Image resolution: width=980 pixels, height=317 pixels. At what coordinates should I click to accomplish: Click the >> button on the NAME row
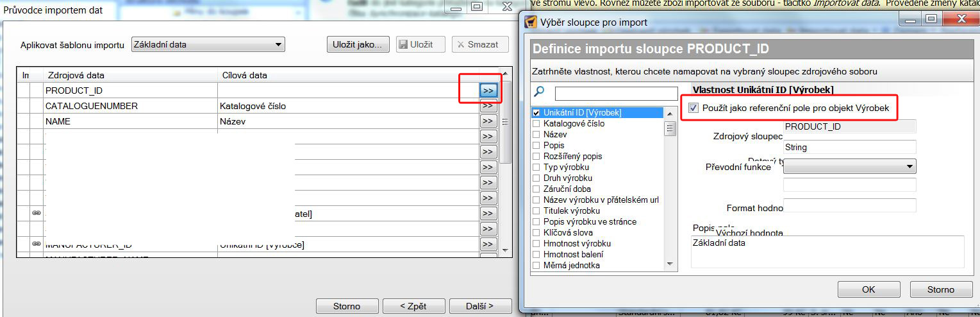coord(488,121)
